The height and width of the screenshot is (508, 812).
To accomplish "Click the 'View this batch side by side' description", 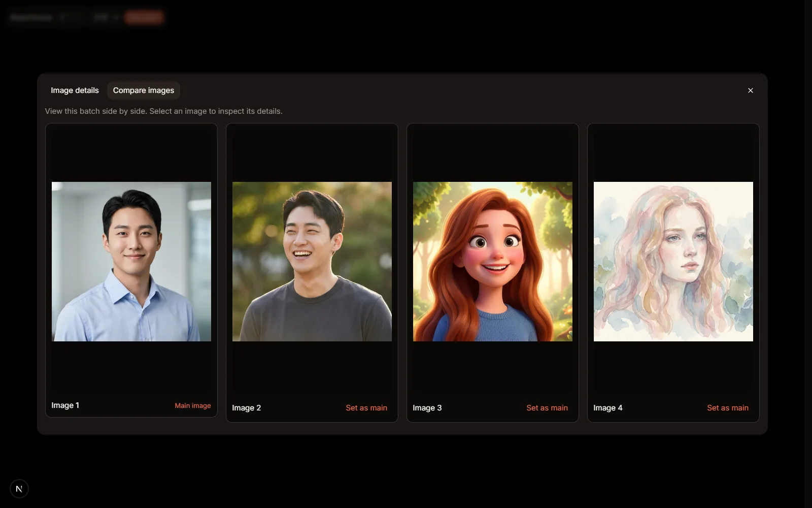I will (163, 111).
